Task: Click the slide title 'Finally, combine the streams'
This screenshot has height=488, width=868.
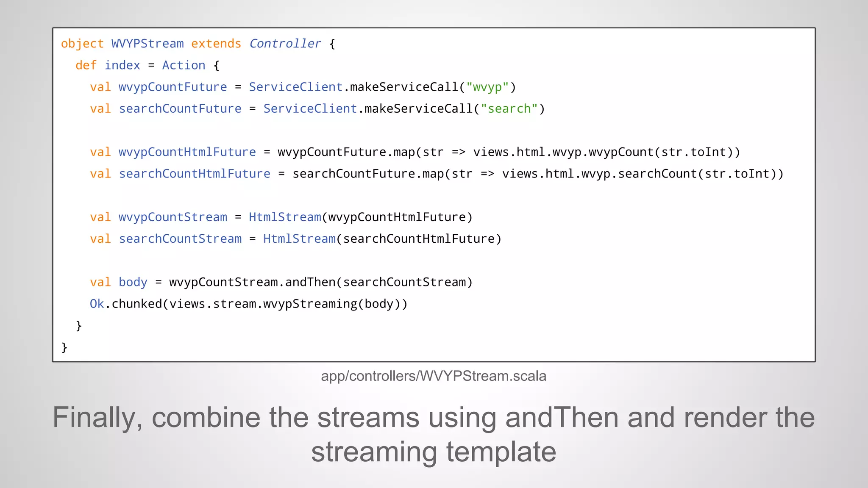Action: pyautogui.click(x=434, y=434)
